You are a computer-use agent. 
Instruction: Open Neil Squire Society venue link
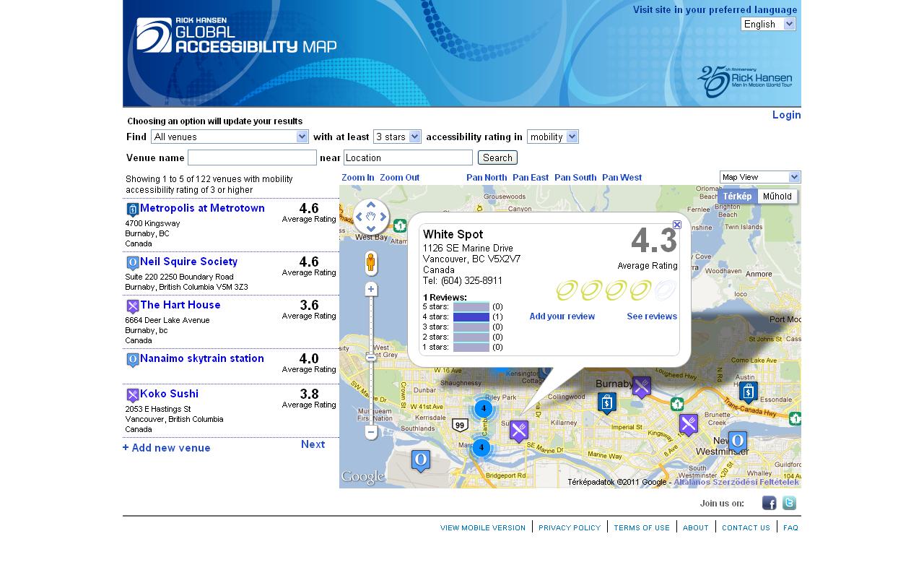point(188,262)
